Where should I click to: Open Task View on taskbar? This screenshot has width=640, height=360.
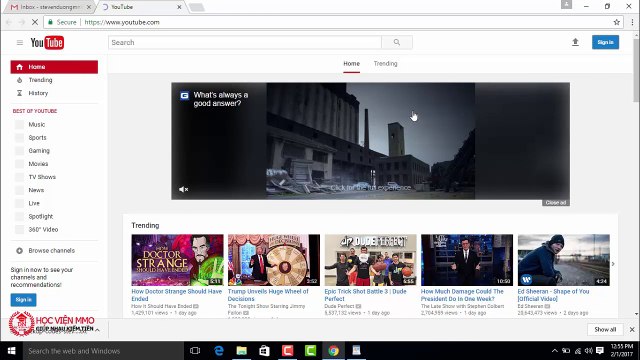tap(195, 351)
